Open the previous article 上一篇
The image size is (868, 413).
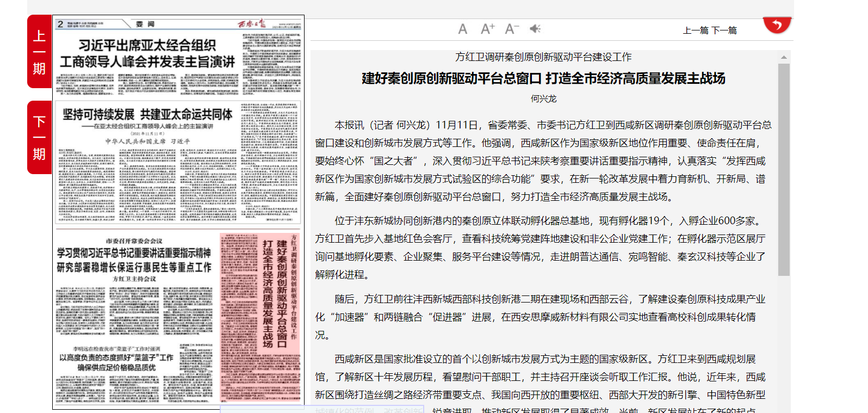click(696, 30)
